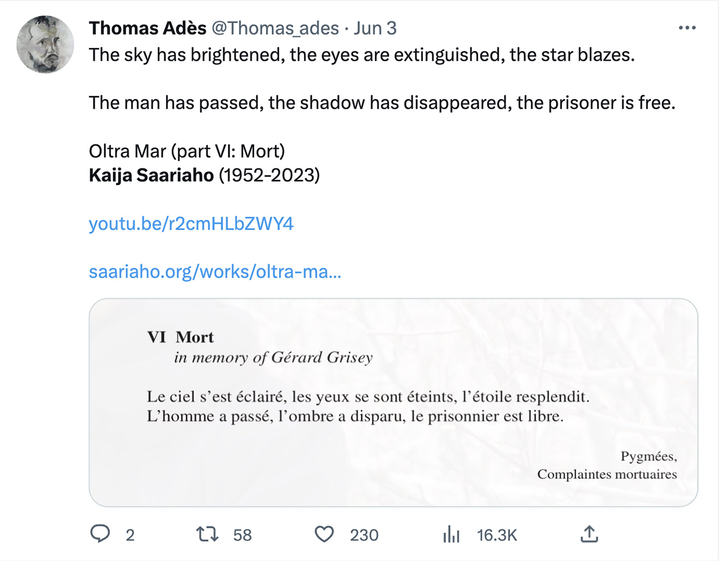Click the 16.3K views count

pos(497,535)
